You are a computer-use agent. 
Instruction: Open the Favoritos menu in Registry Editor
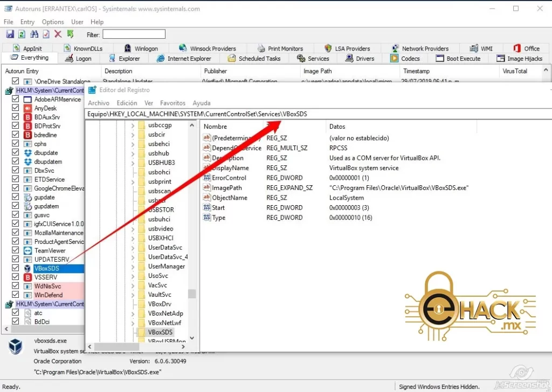coord(172,103)
